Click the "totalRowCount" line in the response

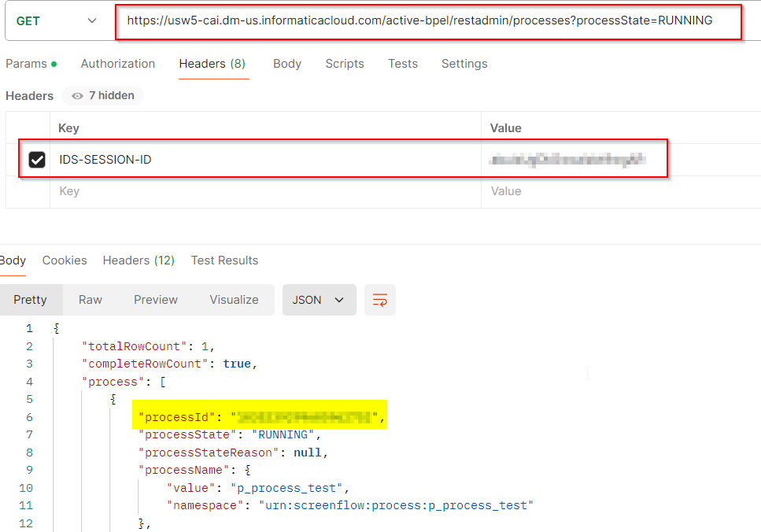click(148, 346)
